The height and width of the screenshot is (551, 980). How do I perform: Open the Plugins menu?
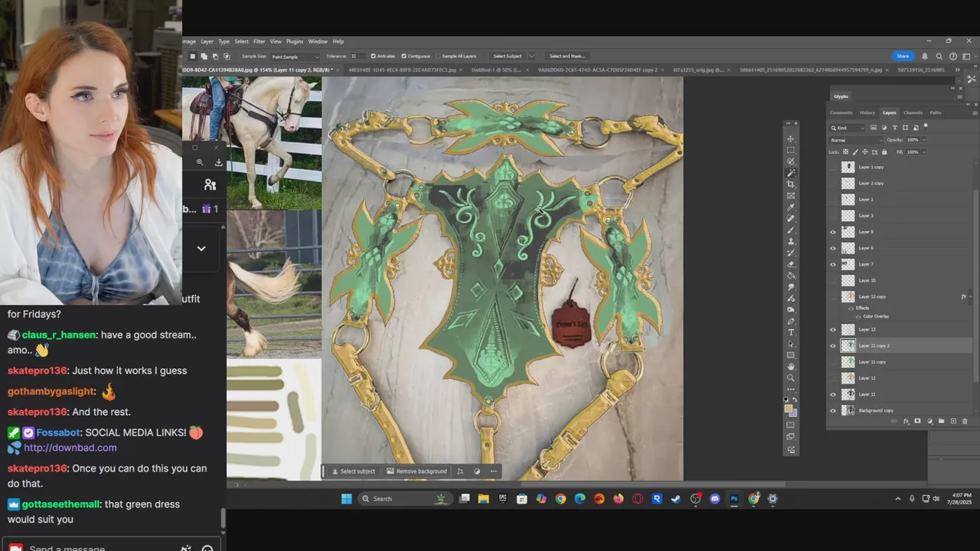(x=295, y=41)
